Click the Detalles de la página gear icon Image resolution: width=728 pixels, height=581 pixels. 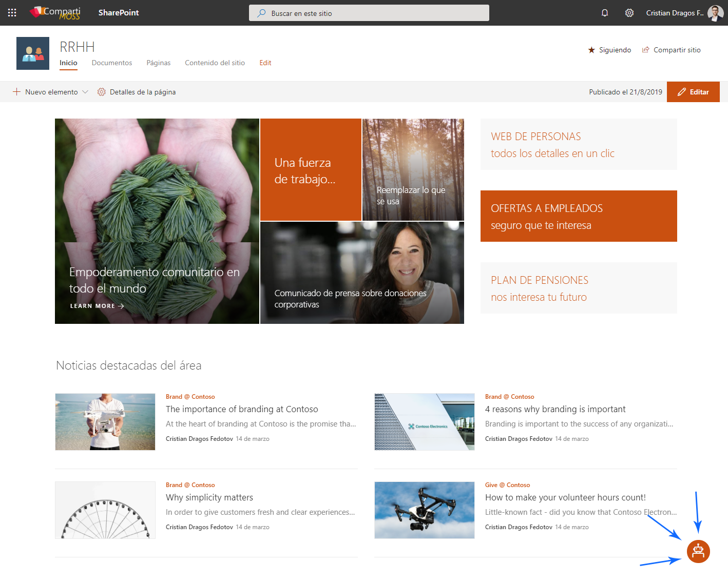(102, 92)
